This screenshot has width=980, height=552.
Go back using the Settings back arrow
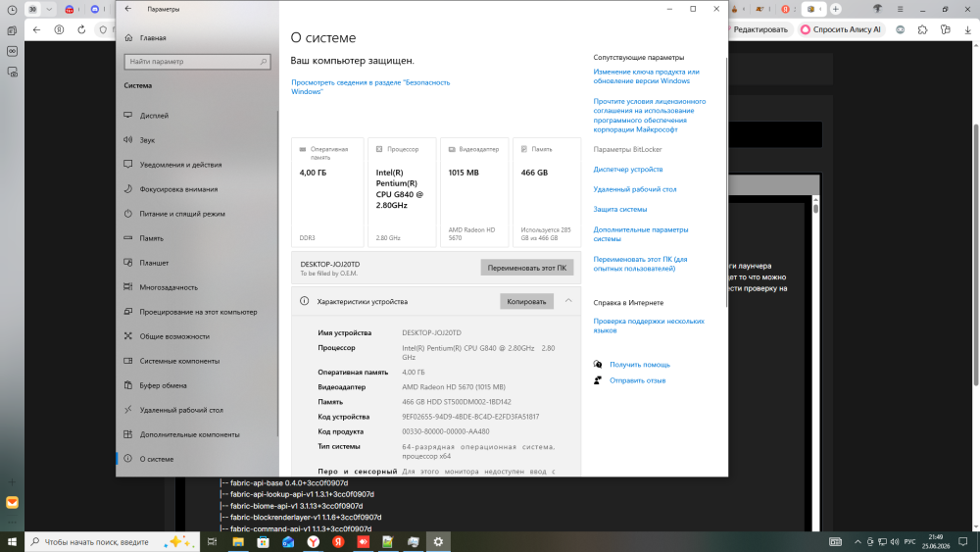[128, 9]
